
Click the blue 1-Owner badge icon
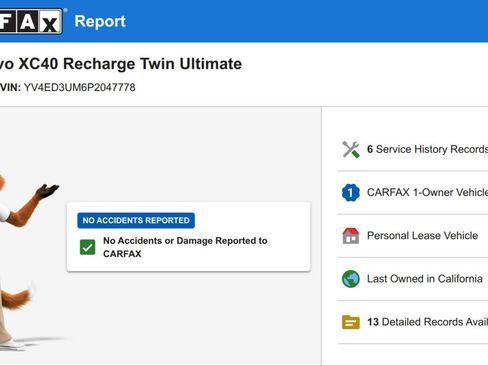click(351, 192)
